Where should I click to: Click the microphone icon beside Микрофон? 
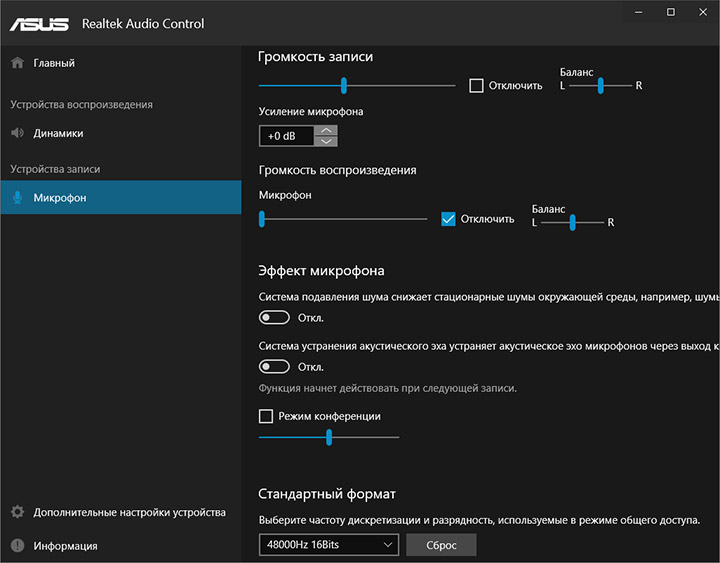tap(17, 198)
